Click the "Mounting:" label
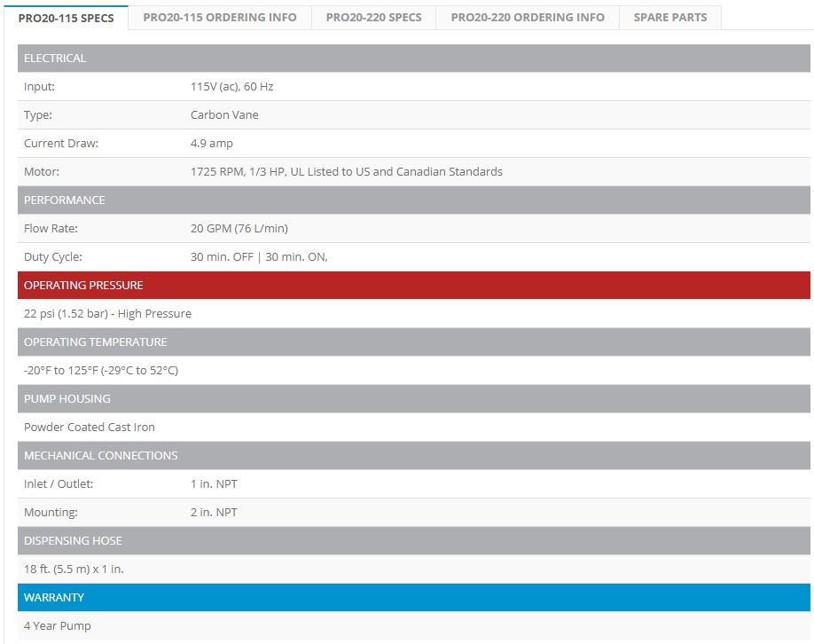Screen dimensions: 814x644 (51, 513)
